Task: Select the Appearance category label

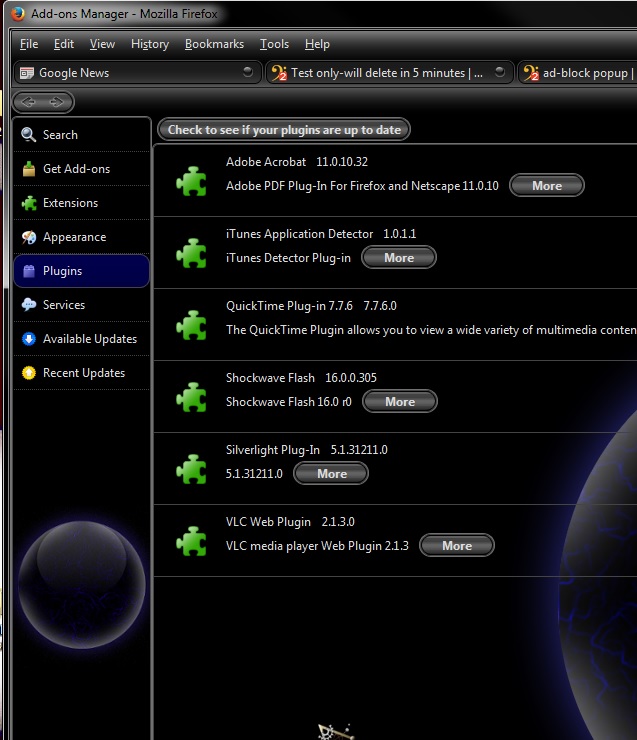Action: [x=75, y=237]
